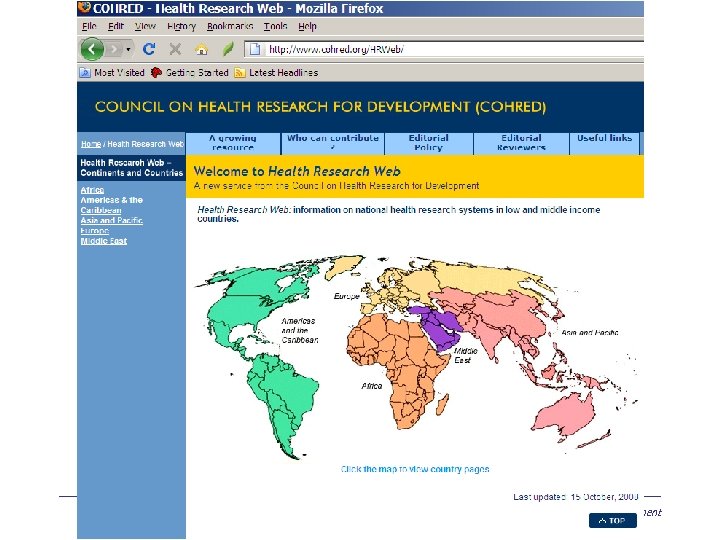Click the 'Americas & the' sidebar text
The image size is (720, 540).
112,200
